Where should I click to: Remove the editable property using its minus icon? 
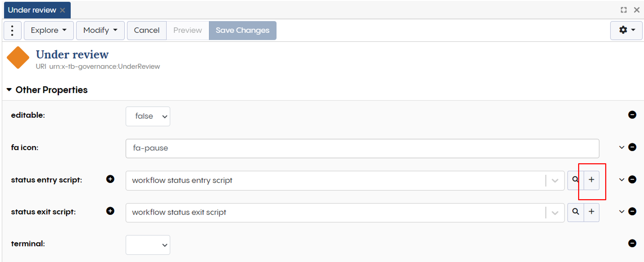[x=632, y=115]
